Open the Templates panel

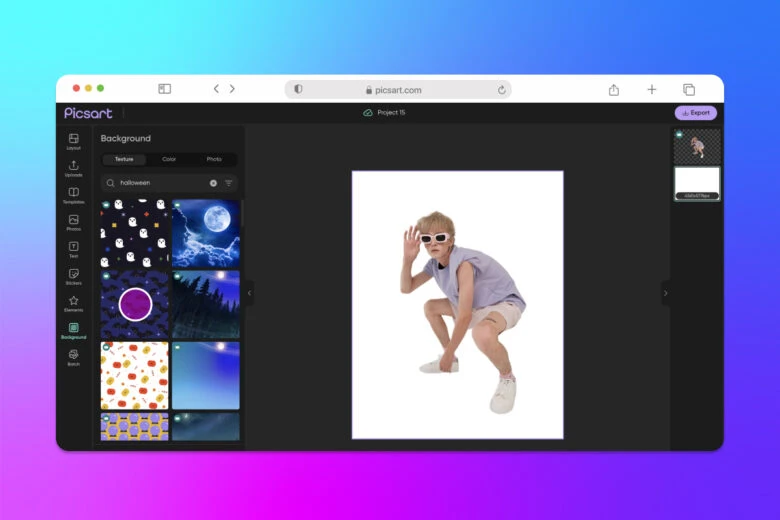[73, 195]
